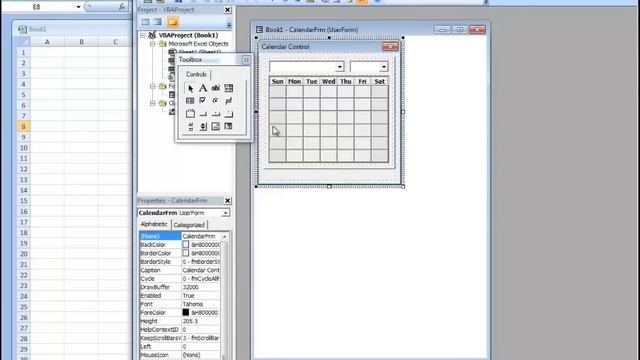Open the year combo box on calendar form
This screenshot has height=360, width=640.
click(x=383, y=67)
